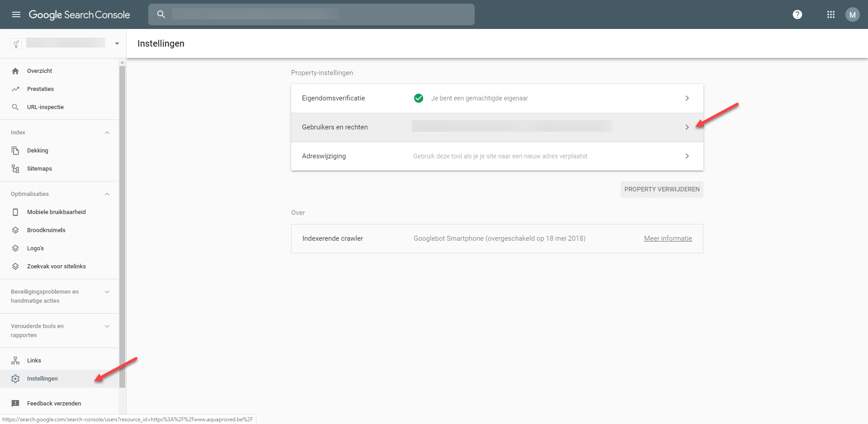Click the Feedback verzenden speech icon

pyautogui.click(x=15, y=404)
